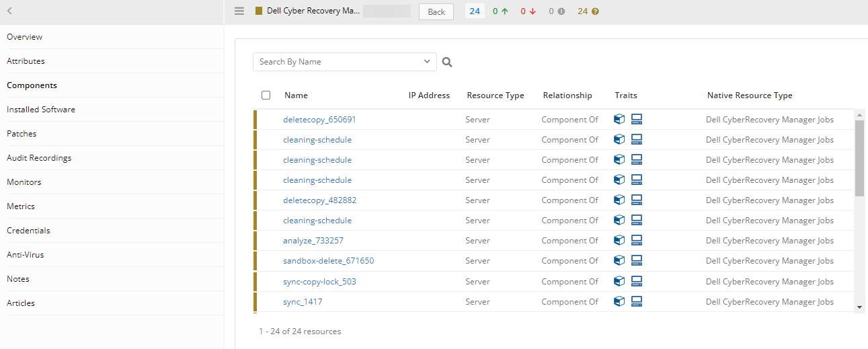Screen dimensions: 868x349
Task: Open the deletecopy_650691 resource link
Action: click(319, 120)
